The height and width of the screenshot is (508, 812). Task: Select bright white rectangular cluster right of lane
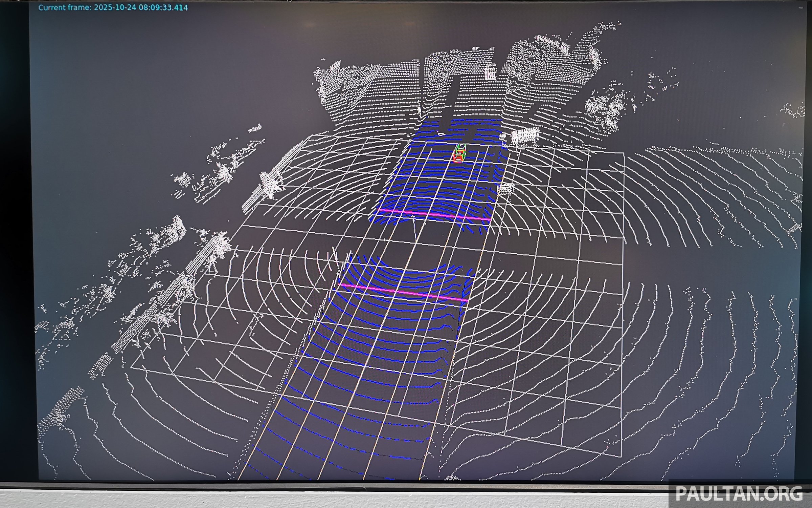(x=524, y=135)
